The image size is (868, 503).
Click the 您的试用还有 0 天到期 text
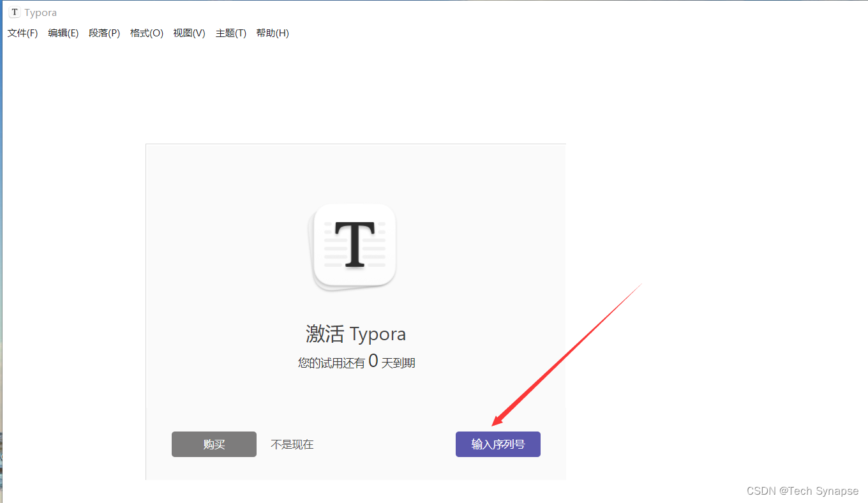[356, 362]
